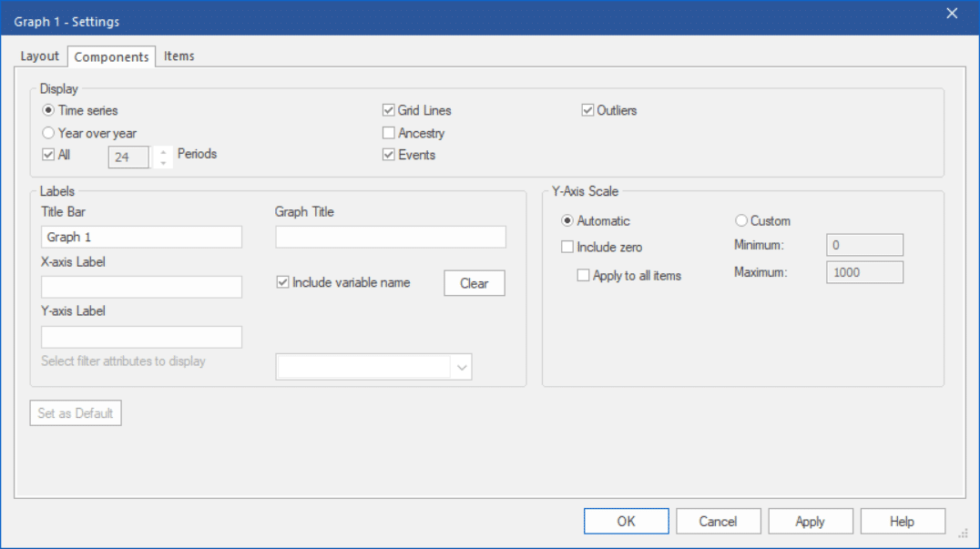Click the Cancel button
This screenshot has width=980, height=549.
[x=718, y=522]
